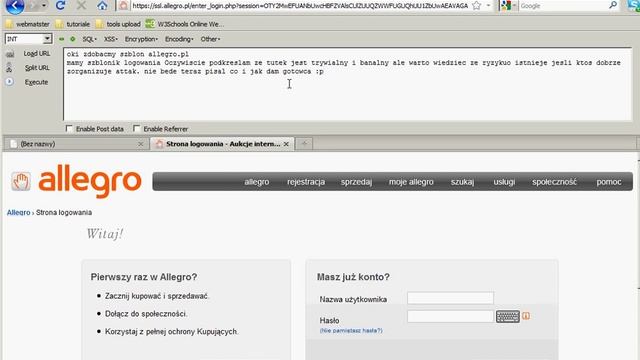Click the Nazwa użytkownika input field
The height and width of the screenshot is (360, 640).
[450, 298]
